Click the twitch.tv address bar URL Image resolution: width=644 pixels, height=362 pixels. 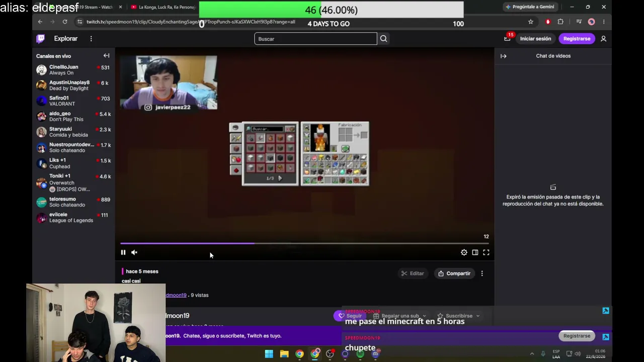191,22
